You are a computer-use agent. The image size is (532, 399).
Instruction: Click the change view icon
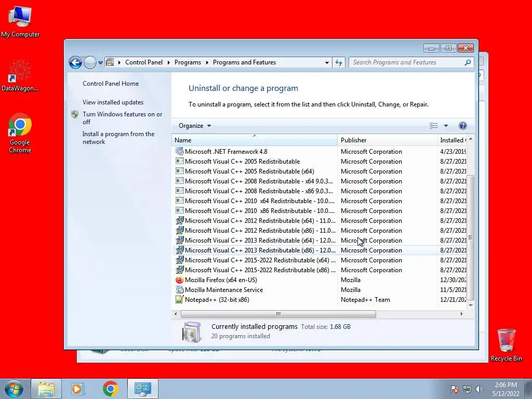(x=434, y=126)
